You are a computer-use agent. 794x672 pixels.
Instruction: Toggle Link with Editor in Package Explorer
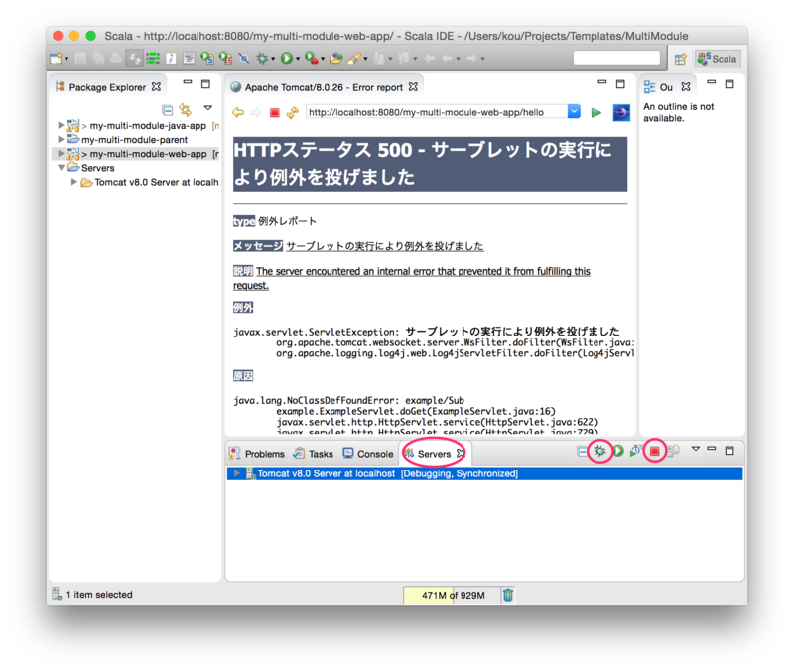[186, 110]
